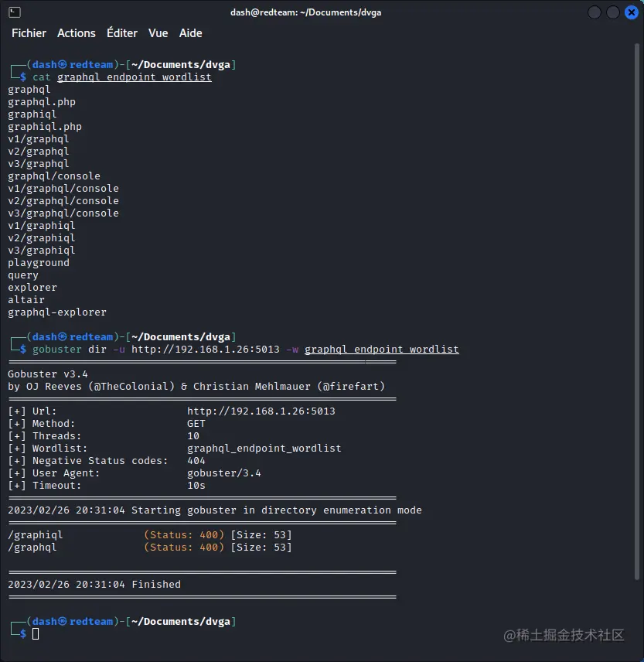Click the 'Starting gobuster' log line

pyautogui.click(x=215, y=510)
